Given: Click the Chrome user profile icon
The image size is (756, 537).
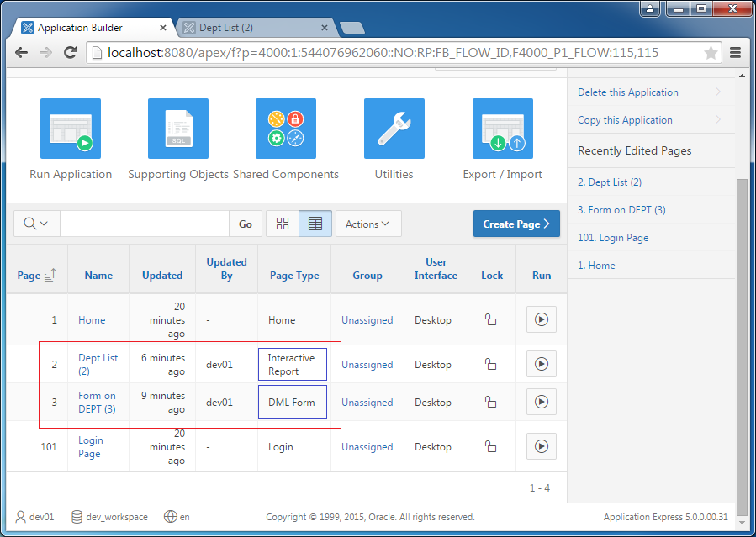Looking at the screenshot, I should coord(651,8).
